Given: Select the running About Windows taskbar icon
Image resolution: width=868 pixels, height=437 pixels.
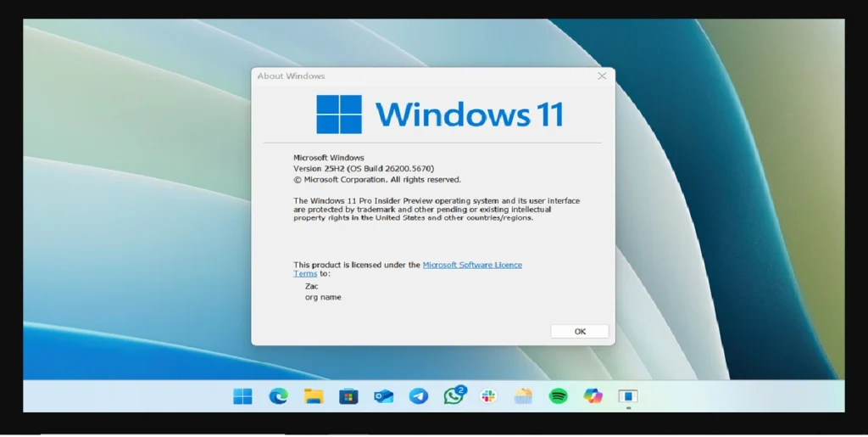Looking at the screenshot, I should [x=628, y=396].
